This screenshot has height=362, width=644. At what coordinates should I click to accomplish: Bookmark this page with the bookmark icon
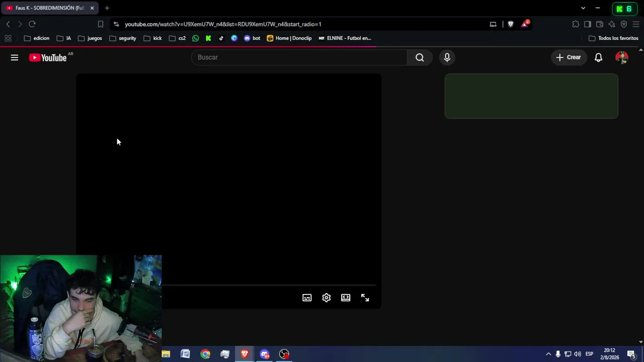[101, 24]
